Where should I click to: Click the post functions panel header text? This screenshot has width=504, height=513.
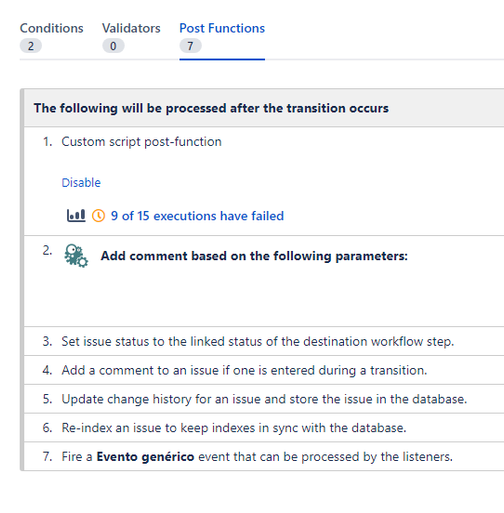tap(211, 108)
